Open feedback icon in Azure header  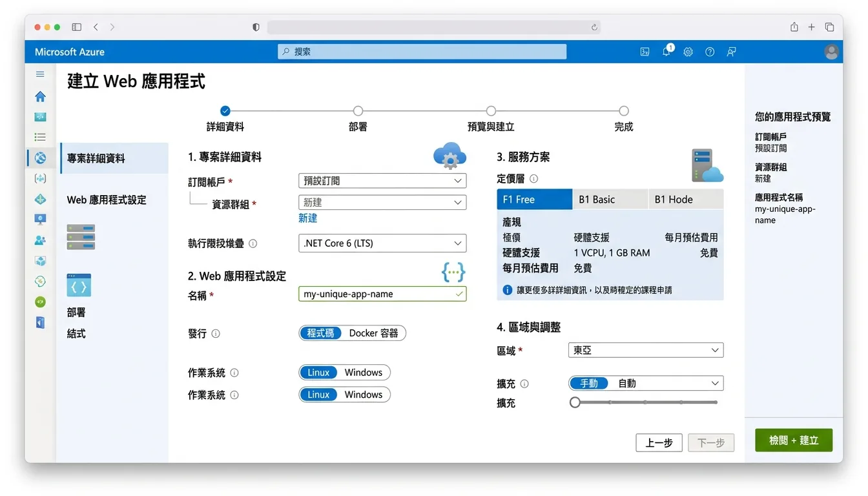pyautogui.click(x=731, y=52)
